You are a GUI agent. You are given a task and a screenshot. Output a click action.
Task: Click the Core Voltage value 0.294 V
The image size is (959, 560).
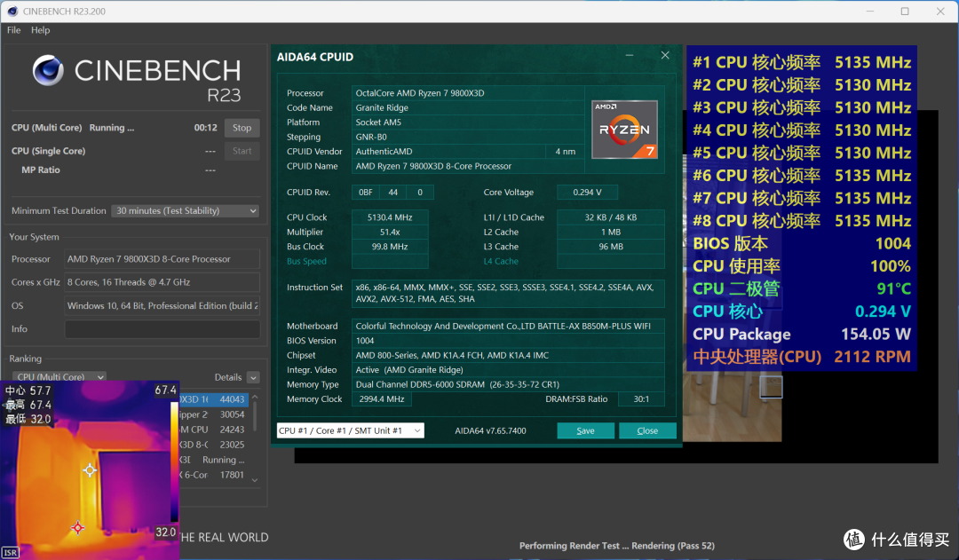[x=587, y=193]
